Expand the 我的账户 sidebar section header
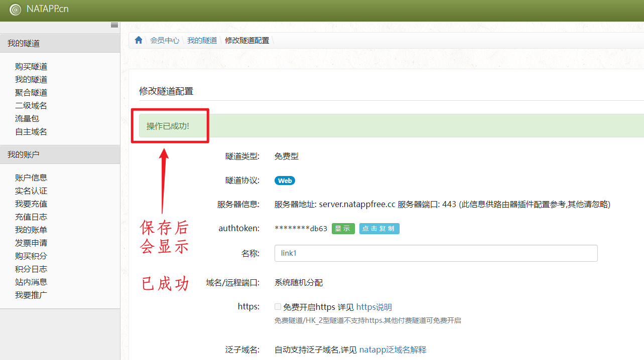This screenshot has width=644, height=360. [60, 154]
